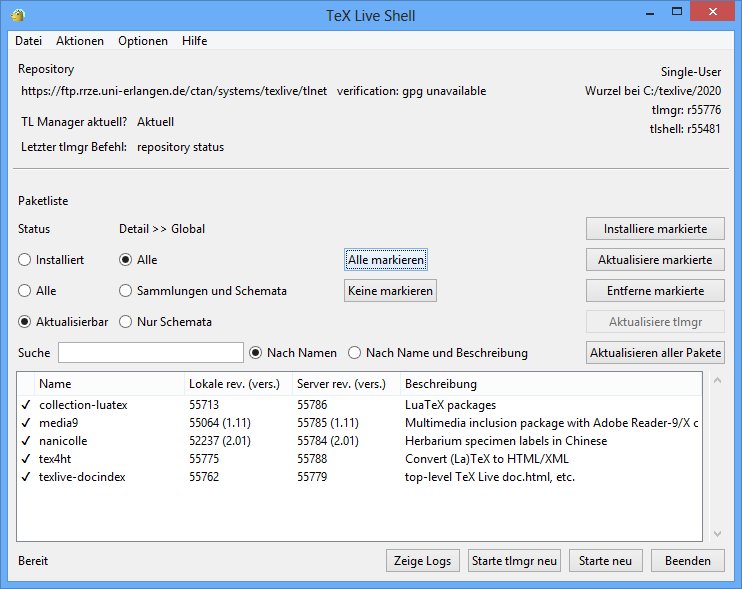Click the Beenden button
Viewport: 742px width, 589px height.
[688, 561]
